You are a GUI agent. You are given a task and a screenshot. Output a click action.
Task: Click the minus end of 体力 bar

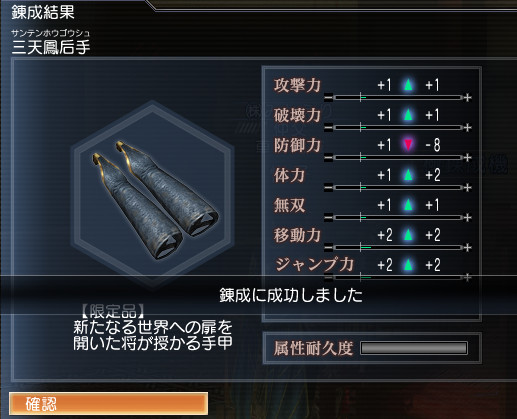[328, 188]
